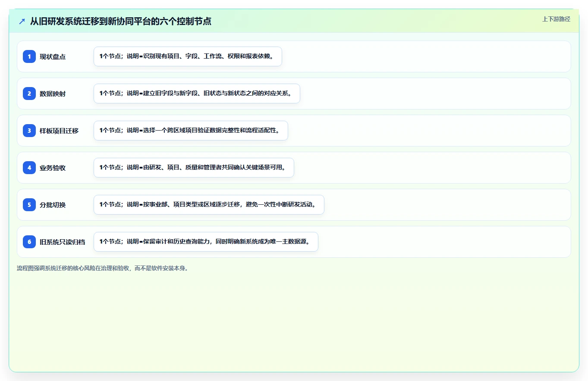Select step badge 2 for 数据映射

coord(29,94)
